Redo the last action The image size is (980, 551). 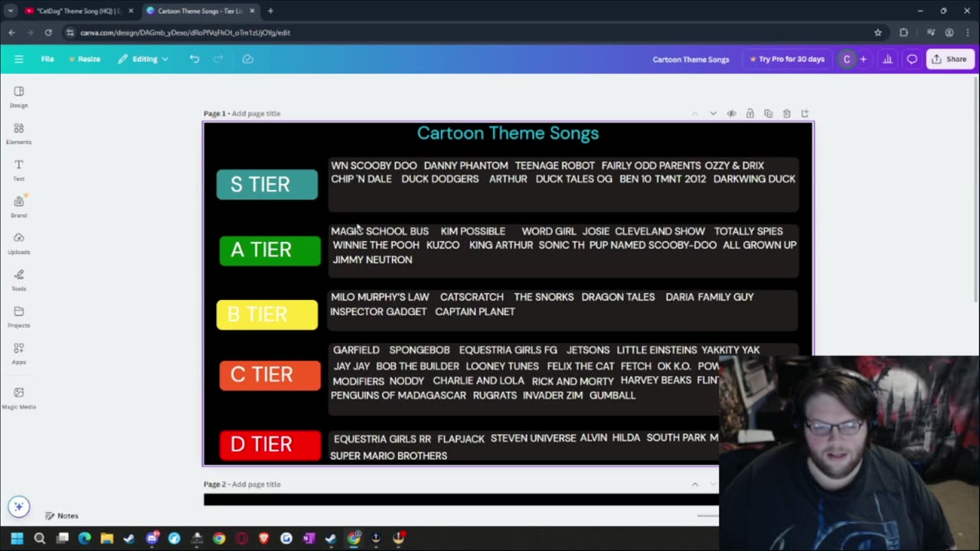(218, 59)
